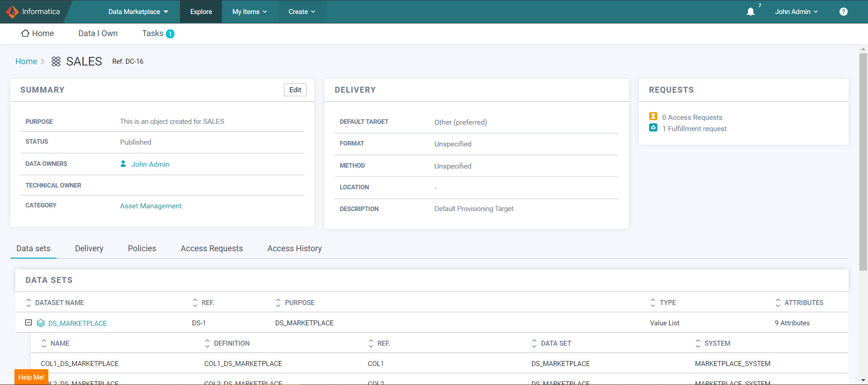Sort the datasets REF. column

pyautogui.click(x=195, y=303)
